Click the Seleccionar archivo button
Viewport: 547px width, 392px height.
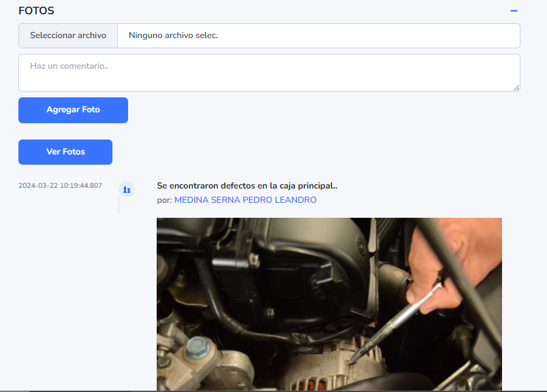(x=68, y=35)
